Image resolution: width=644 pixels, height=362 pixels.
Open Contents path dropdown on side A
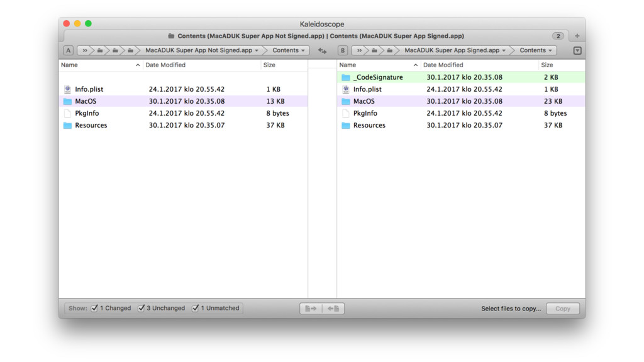(x=288, y=50)
